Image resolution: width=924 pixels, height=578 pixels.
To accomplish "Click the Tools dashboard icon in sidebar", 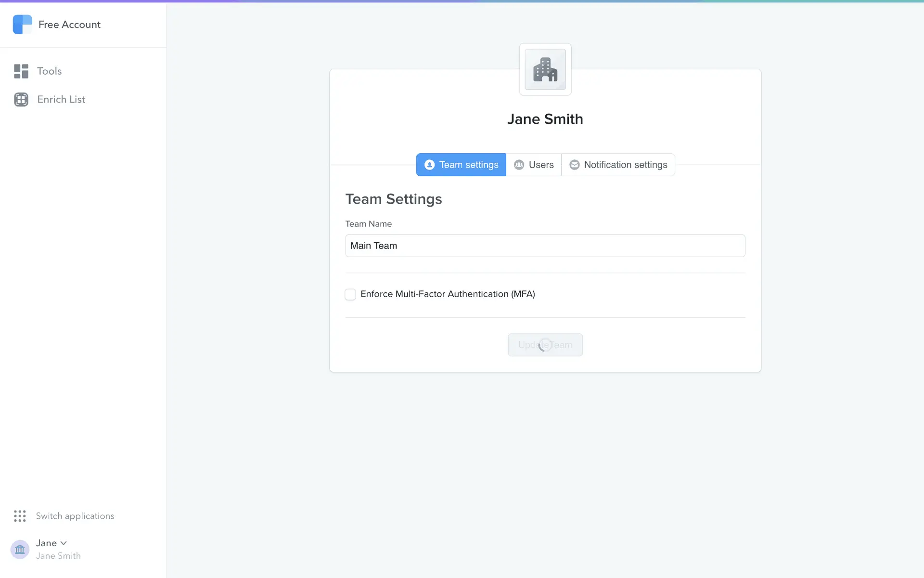I will pyautogui.click(x=21, y=71).
